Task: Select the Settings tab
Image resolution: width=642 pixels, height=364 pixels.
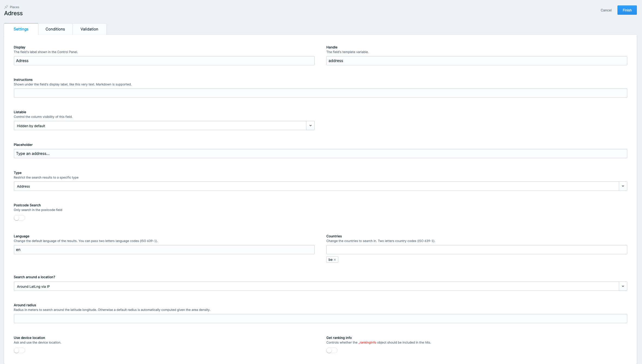Action: tap(21, 29)
